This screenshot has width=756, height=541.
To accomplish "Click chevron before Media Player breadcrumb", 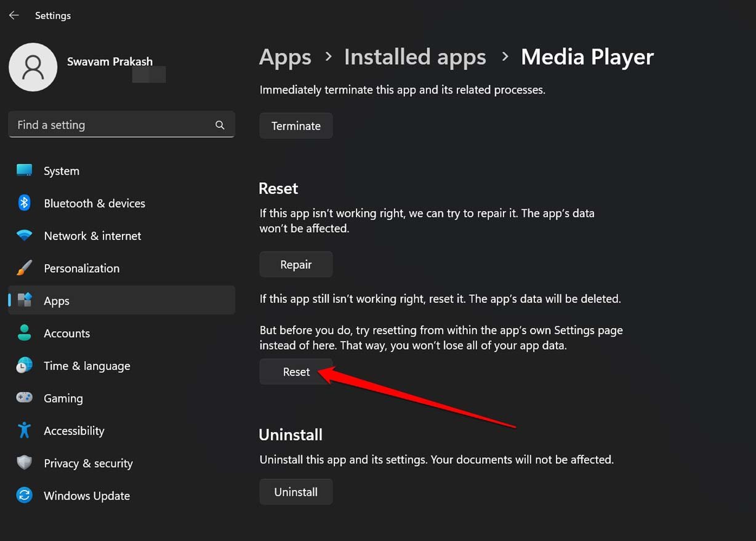I will (505, 57).
